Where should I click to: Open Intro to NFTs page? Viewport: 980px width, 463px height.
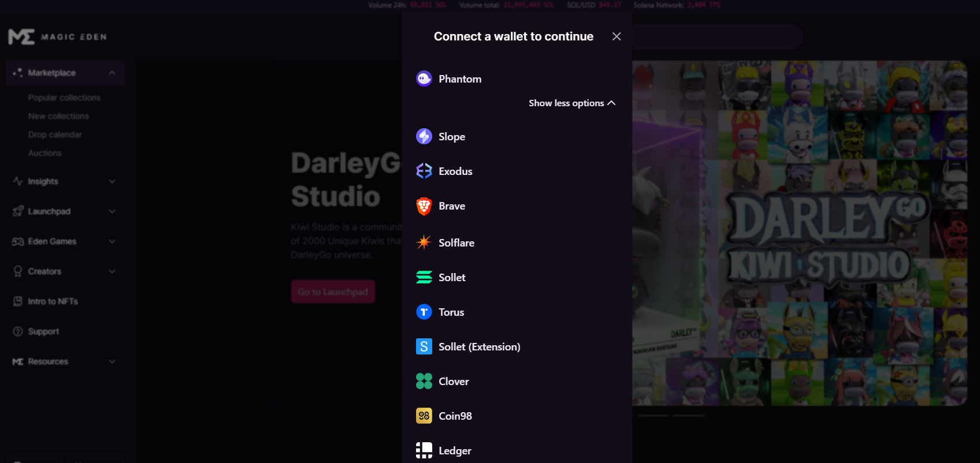53,301
